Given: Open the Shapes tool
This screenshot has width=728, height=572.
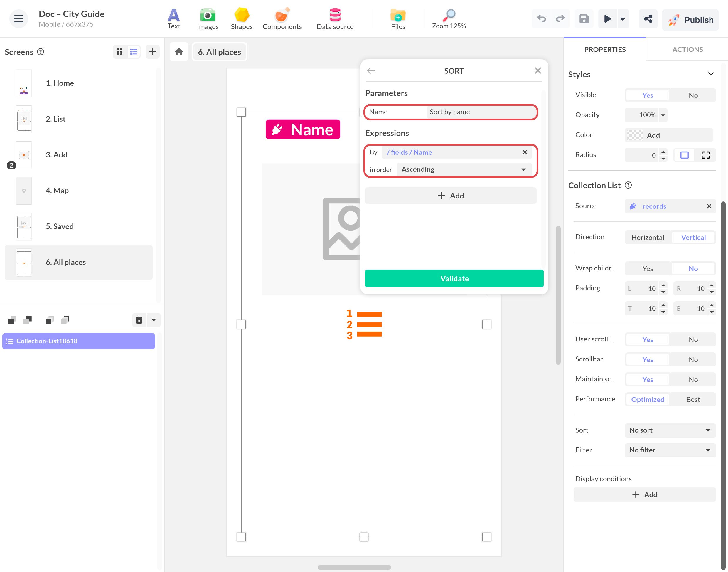Looking at the screenshot, I should (x=241, y=19).
